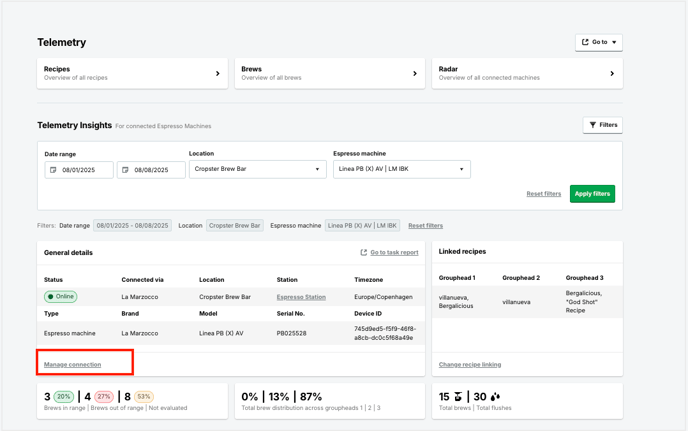Select the serial number PB025528
The height and width of the screenshot is (431, 688).
coord(291,334)
